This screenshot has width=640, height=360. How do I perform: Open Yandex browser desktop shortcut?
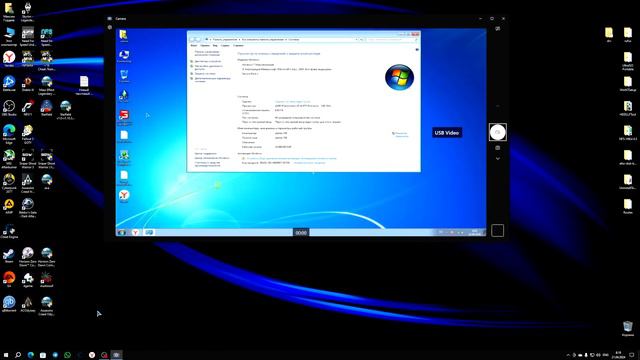[x=9, y=59]
